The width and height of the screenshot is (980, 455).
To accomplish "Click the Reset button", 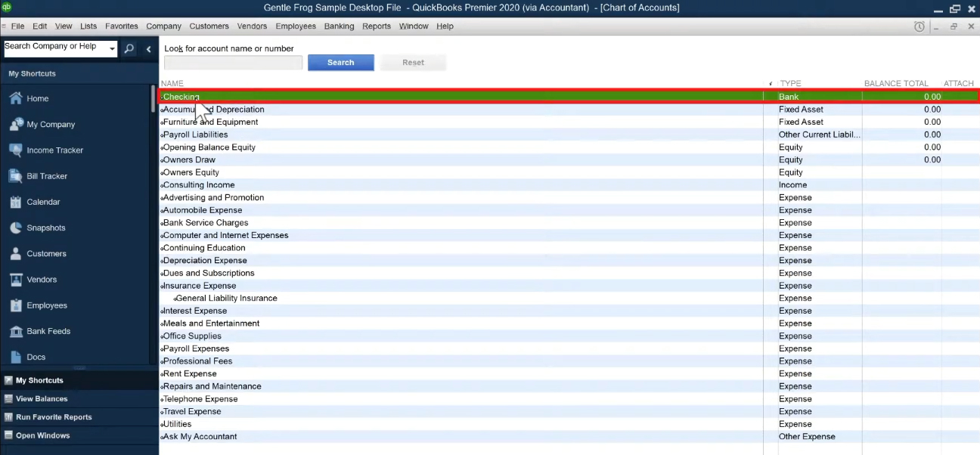I will [x=413, y=63].
